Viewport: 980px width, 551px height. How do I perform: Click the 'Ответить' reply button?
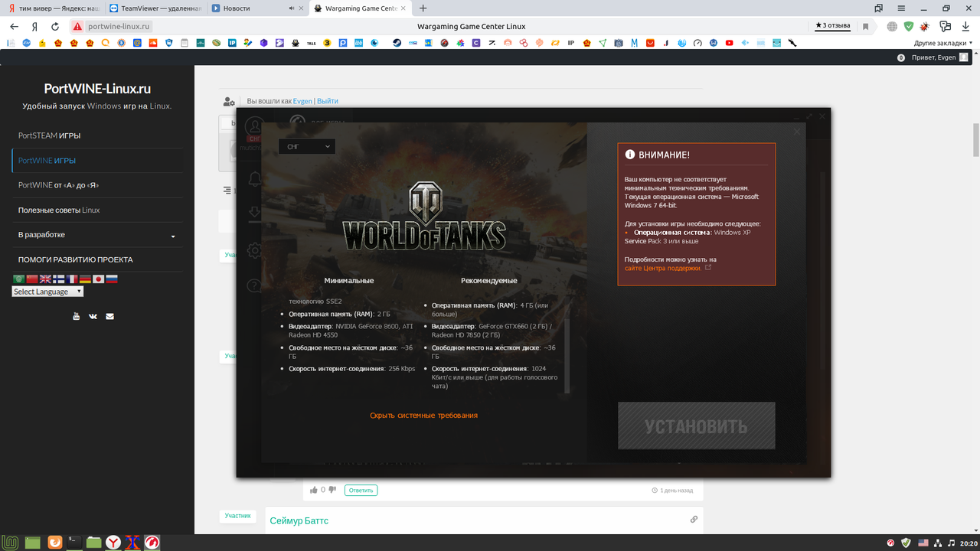[x=361, y=490]
